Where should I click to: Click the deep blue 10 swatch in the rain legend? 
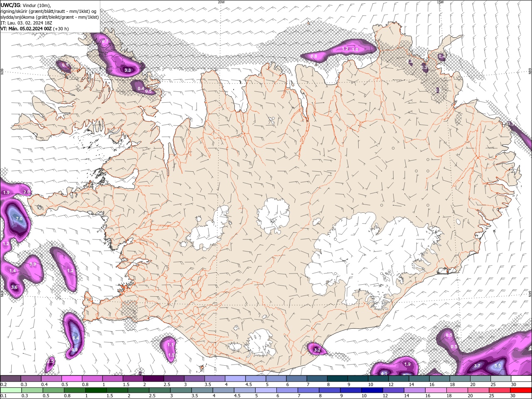372,390
